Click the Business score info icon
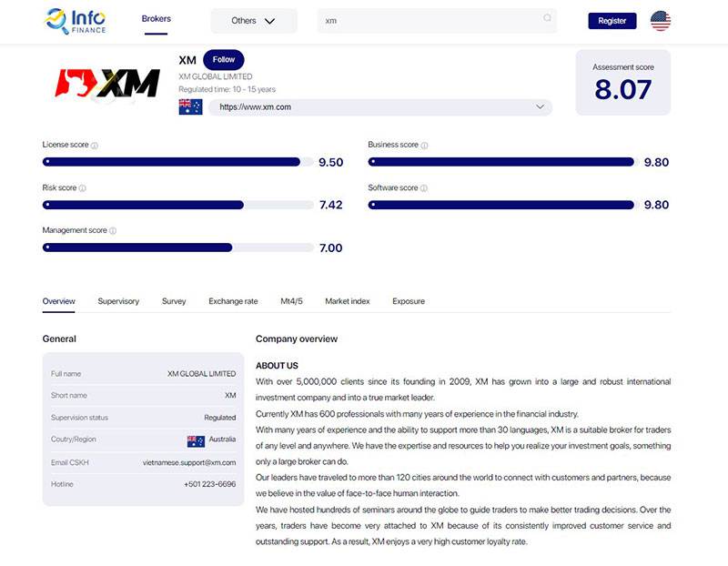 point(424,146)
